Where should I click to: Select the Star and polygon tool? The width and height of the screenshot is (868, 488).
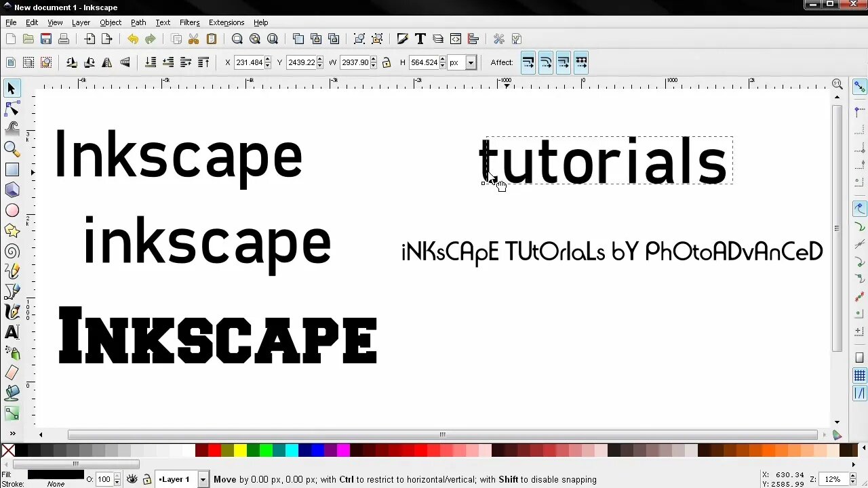pos(12,231)
